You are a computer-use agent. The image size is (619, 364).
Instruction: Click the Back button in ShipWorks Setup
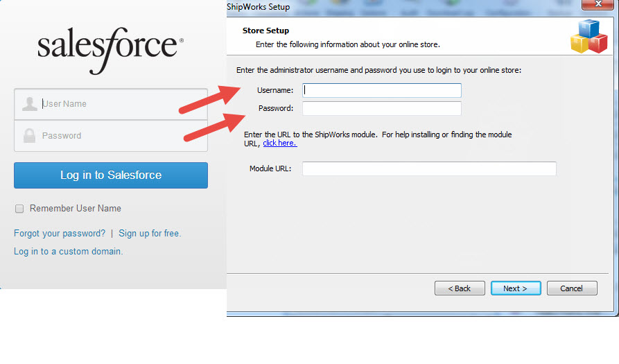coord(460,288)
